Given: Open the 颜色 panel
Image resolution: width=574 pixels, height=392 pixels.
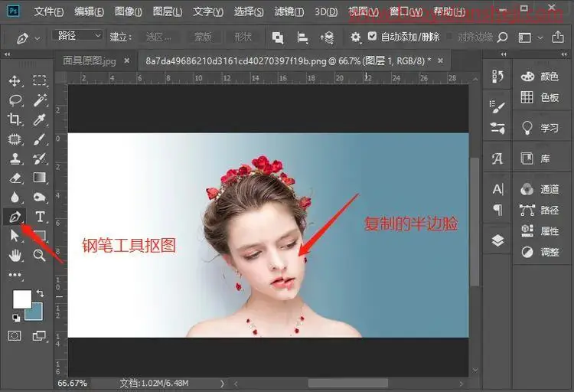Looking at the screenshot, I should tap(540, 77).
